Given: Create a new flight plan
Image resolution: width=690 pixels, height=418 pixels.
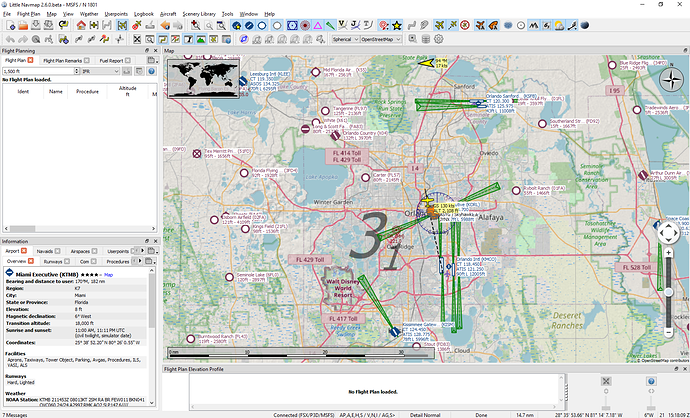Looking at the screenshot, I should [10, 26].
